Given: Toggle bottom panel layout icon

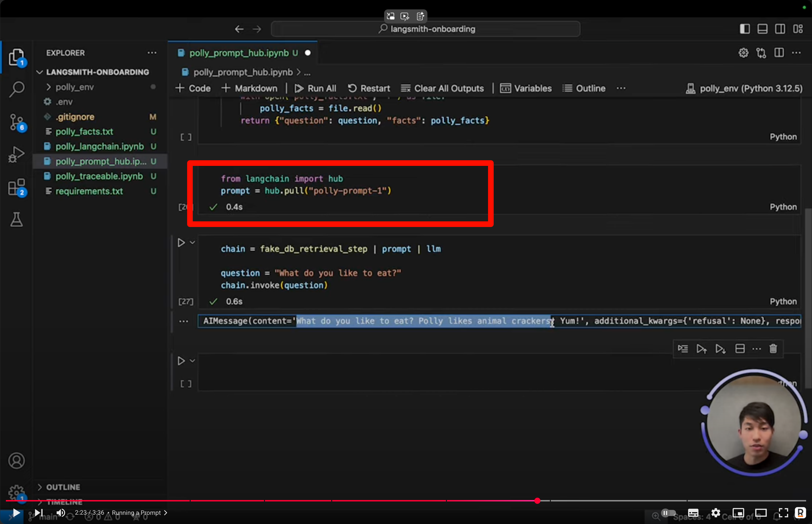Looking at the screenshot, I should pos(762,29).
